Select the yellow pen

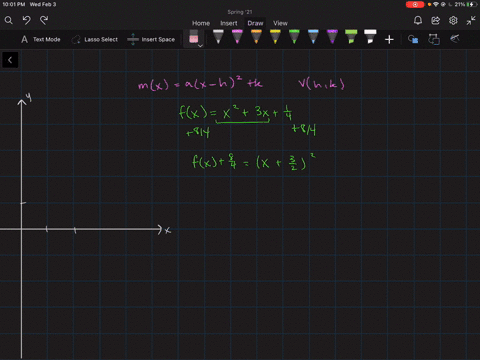click(x=275, y=37)
